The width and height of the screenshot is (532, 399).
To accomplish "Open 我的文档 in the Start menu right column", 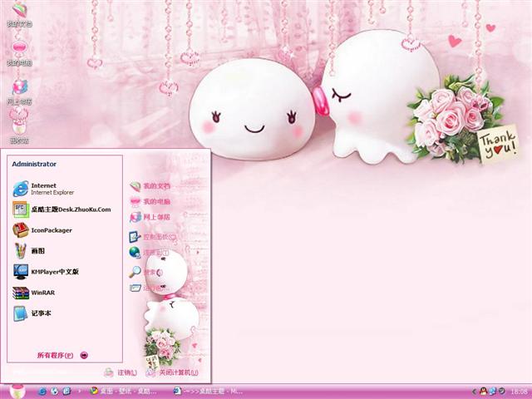I will [x=150, y=186].
